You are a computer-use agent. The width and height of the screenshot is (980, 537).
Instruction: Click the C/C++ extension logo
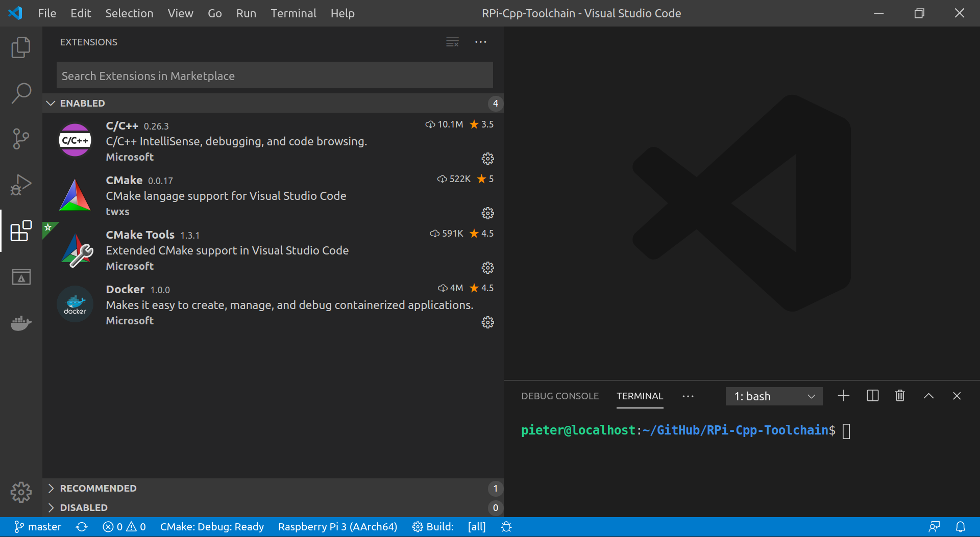75,140
